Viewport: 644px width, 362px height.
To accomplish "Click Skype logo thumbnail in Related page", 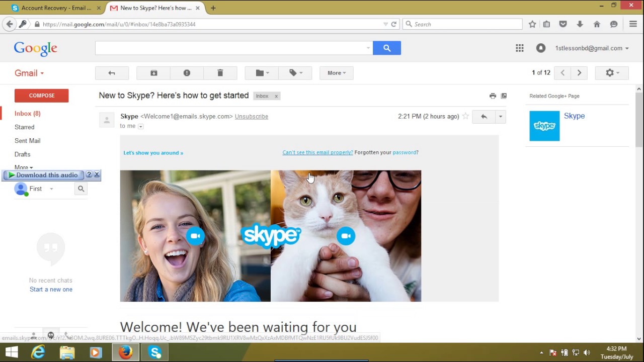I will (544, 126).
